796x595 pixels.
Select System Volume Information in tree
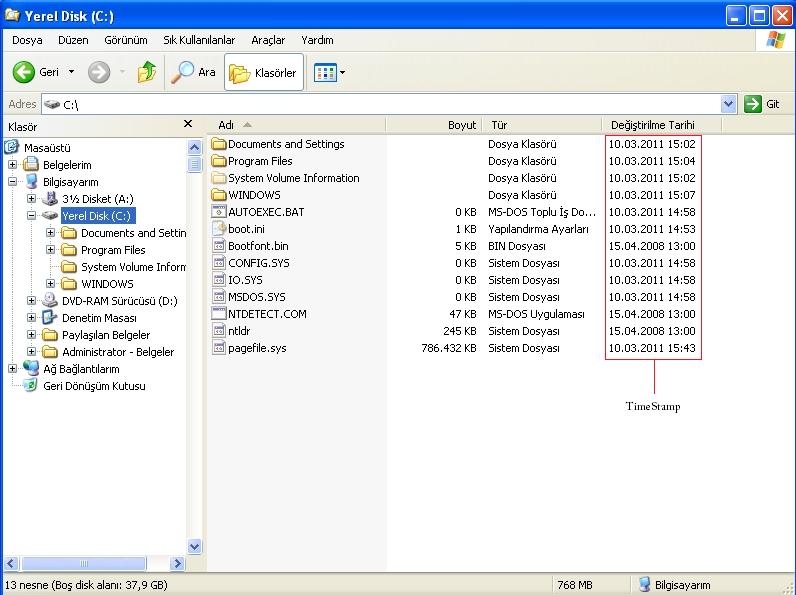[134, 267]
